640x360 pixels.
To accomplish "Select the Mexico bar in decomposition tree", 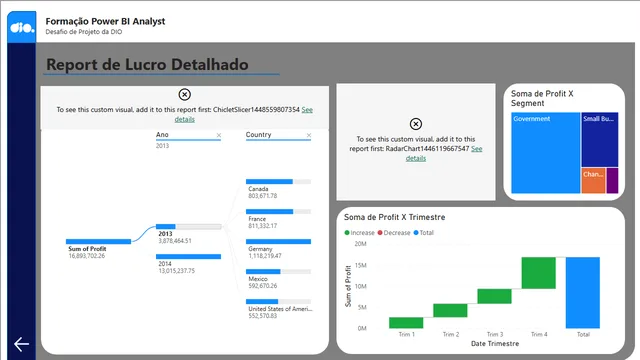I will (278, 271).
